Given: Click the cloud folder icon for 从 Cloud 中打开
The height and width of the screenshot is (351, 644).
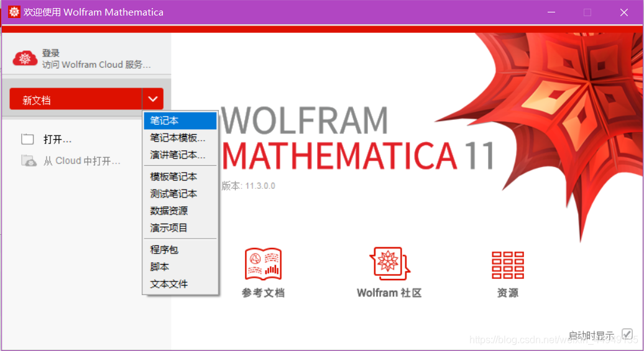Looking at the screenshot, I should 29,160.
